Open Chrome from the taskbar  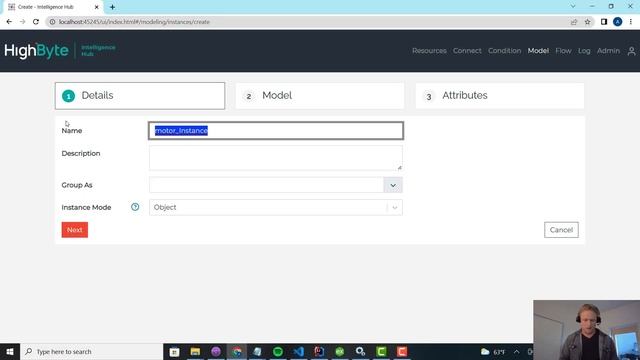click(x=237, y=351)
